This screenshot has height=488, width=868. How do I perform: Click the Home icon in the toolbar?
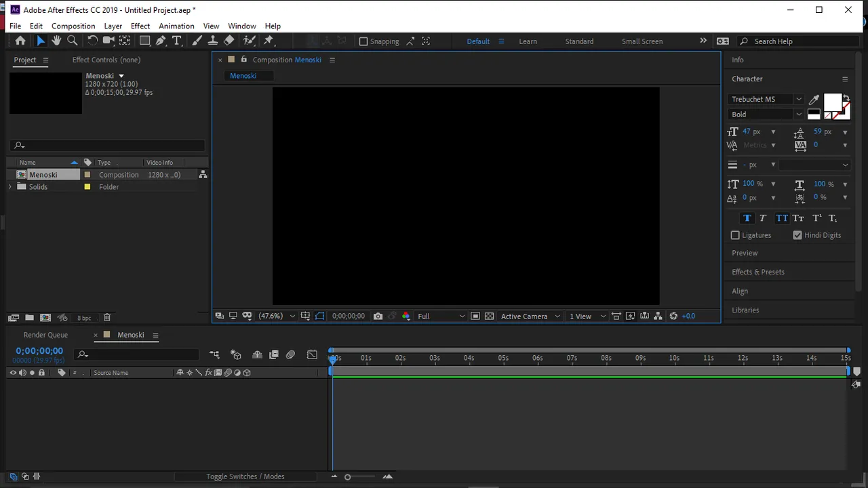tap(20, 41)
